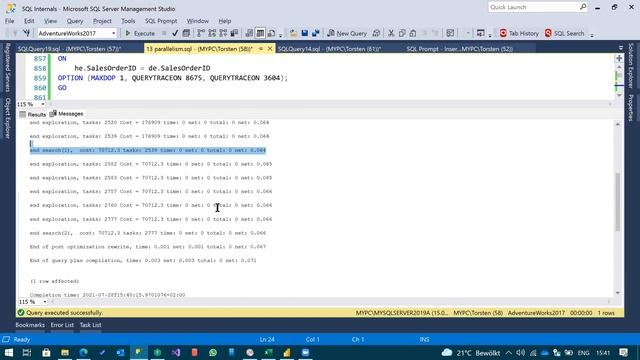
Task: Open the SQL Search button
Action: click(565, 33)
